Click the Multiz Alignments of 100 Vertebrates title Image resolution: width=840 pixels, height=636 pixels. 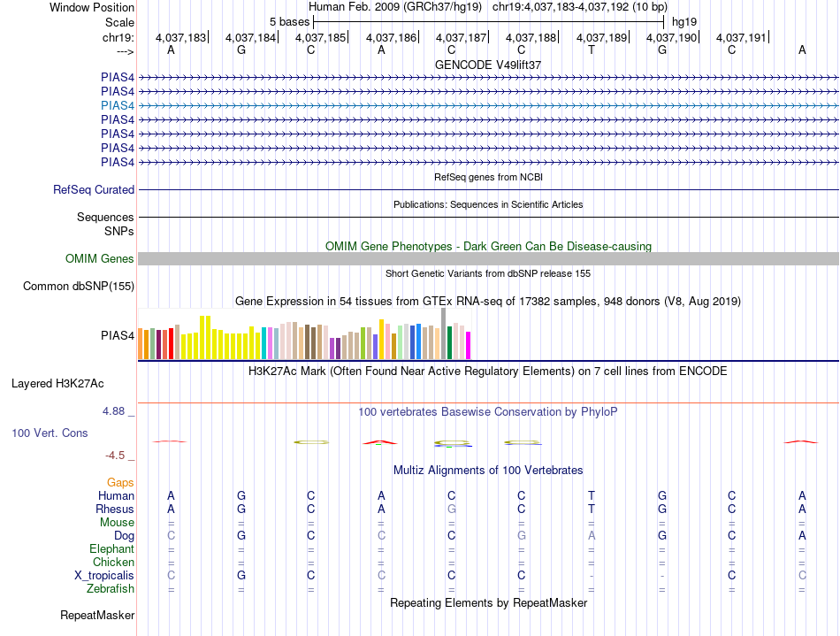(x=488, y=471)
